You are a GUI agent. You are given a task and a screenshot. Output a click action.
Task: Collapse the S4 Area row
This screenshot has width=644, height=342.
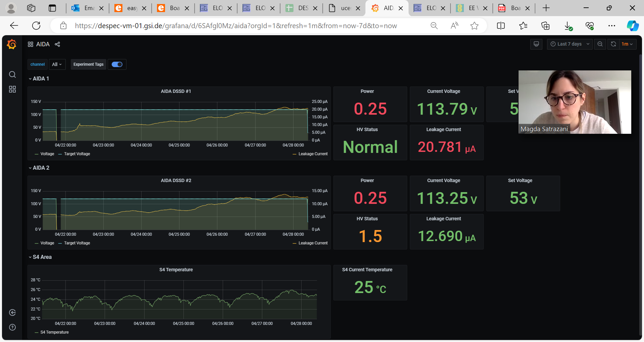[x=42, y=257]
